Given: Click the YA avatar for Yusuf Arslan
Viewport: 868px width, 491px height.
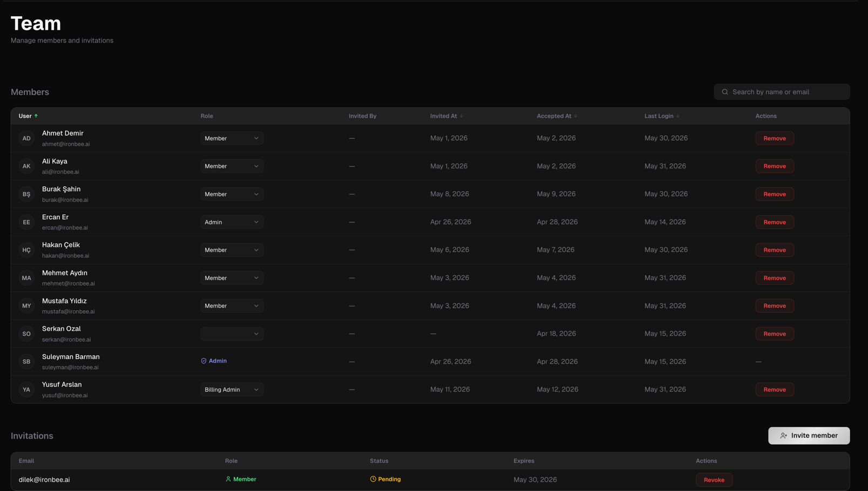Looking at the screenshot, I should (26, 390).
